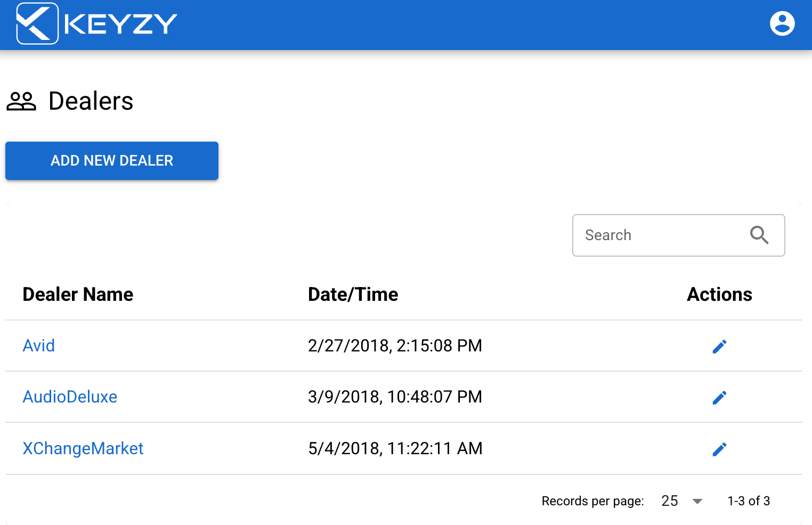Click the Dealers people group icon
The image size is (812, 525).
(x=21, y=101)
